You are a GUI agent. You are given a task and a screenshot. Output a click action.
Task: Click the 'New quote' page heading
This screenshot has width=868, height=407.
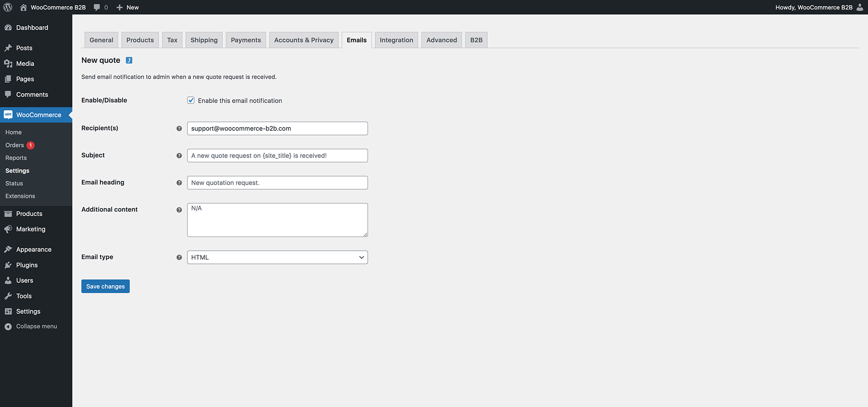101,60
